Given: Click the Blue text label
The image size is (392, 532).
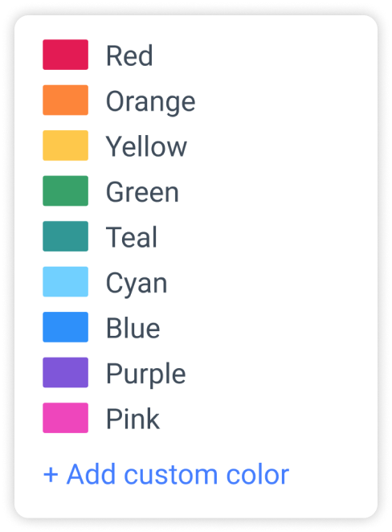Looking at the screenshot, I should [x=133, y=328].
